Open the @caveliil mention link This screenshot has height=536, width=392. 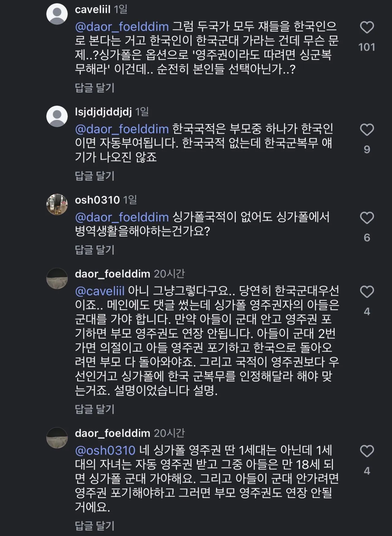100,291
